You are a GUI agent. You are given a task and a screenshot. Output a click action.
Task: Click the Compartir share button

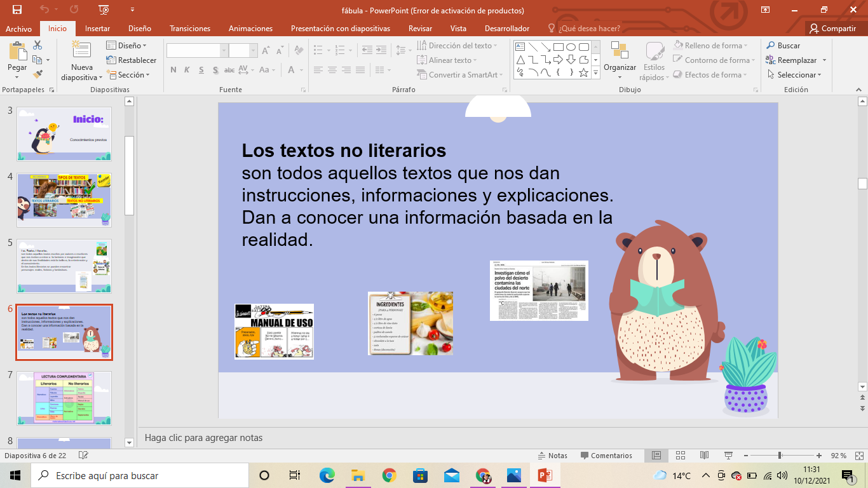(833, 29)
